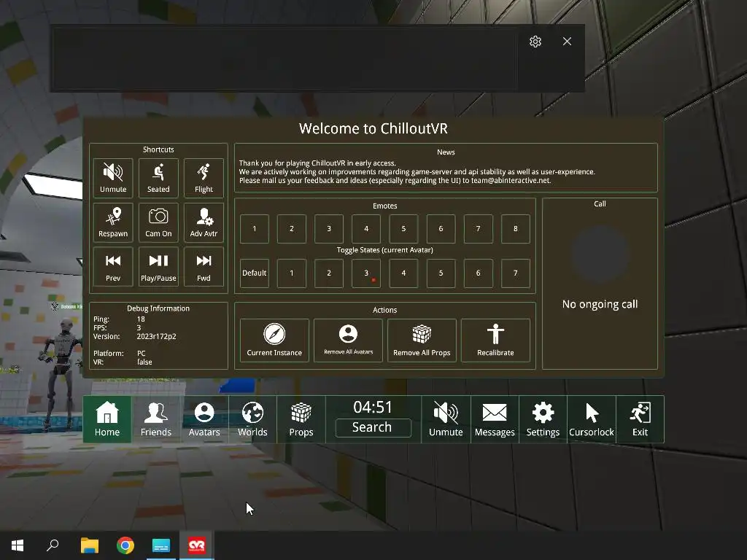The image size is (747, 560).
Task: Click the 'Welcome to ChilloutVR' heading
Action: pos(373,128)
